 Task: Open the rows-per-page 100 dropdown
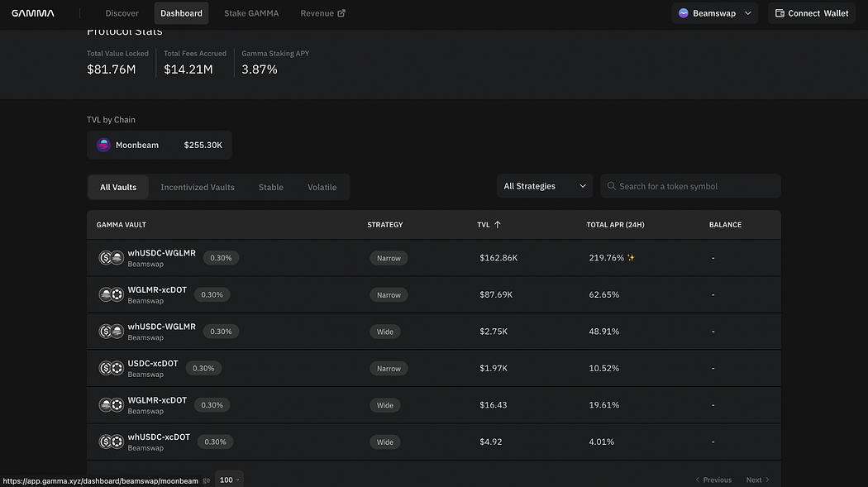[230, 480]
